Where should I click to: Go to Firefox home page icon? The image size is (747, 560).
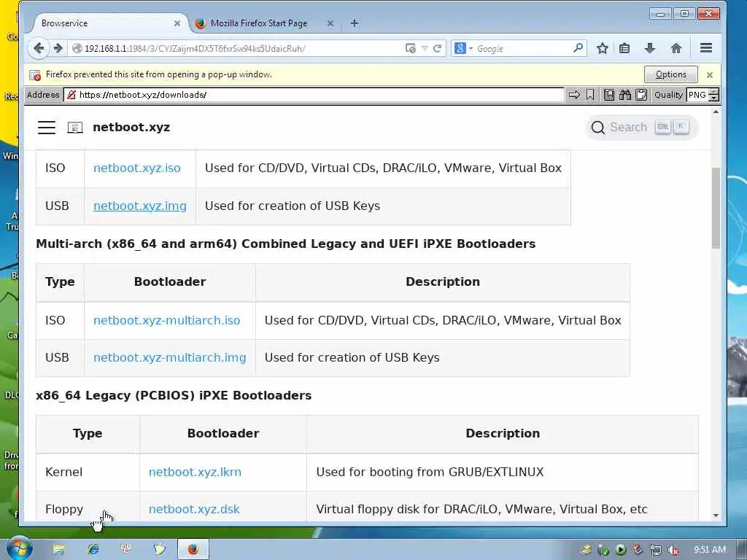(676, 48)
